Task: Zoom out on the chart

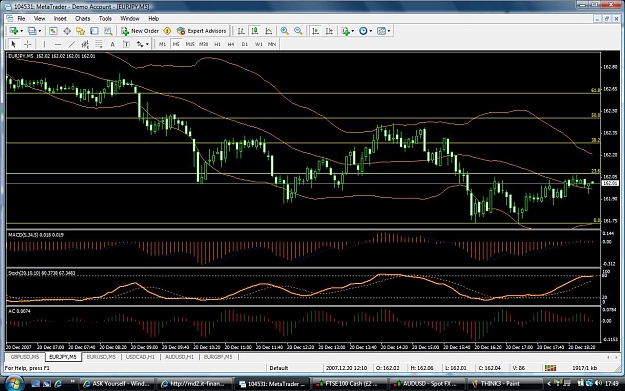Action: click(298, 31)
